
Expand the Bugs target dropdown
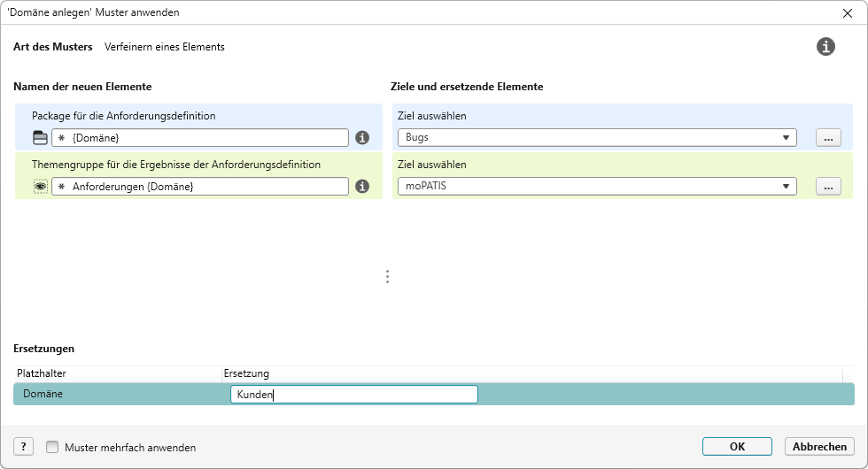point(786,138)
